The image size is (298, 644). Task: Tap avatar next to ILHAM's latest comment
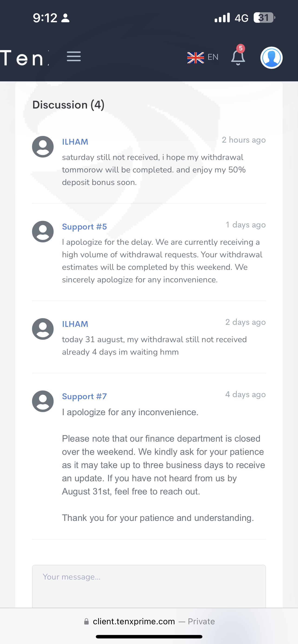pyautogui.click(x=43, y=147)
